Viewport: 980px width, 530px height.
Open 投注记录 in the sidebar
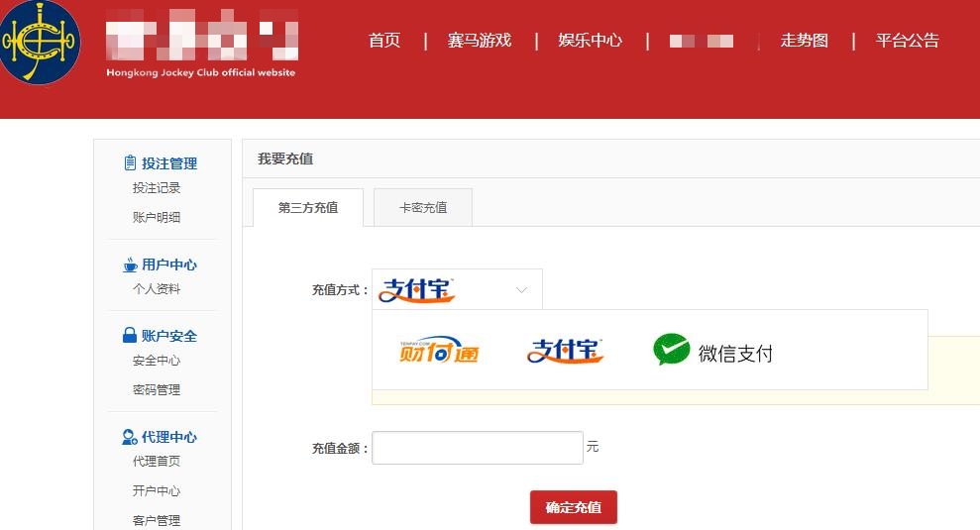click(157, 188)
